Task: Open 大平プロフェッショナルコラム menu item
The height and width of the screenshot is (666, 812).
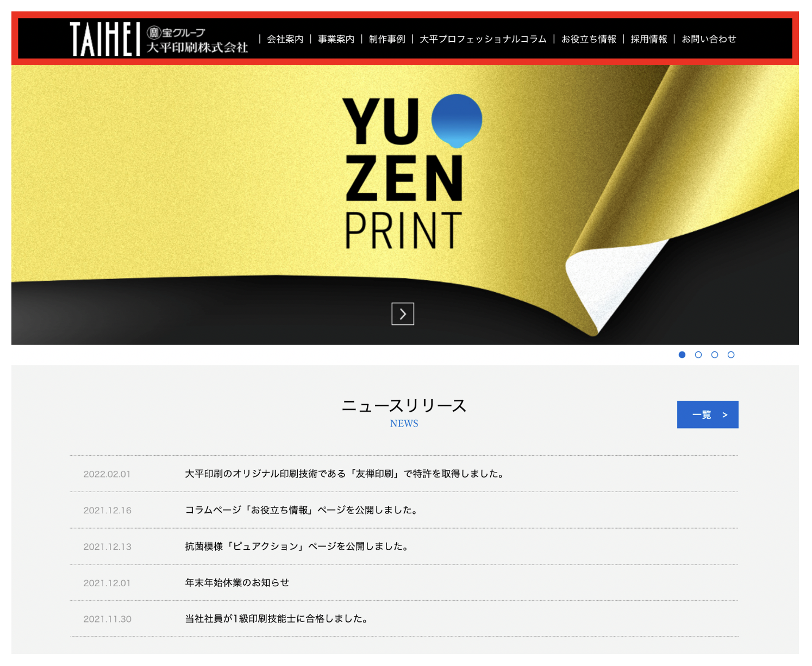Action: point(483,39)
